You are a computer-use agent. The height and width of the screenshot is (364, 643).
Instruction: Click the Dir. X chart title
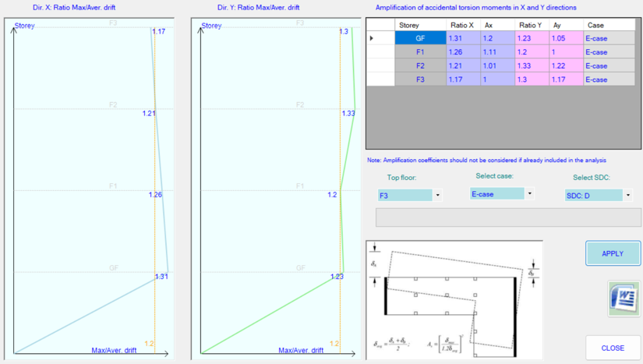click(x=74, y=7)
